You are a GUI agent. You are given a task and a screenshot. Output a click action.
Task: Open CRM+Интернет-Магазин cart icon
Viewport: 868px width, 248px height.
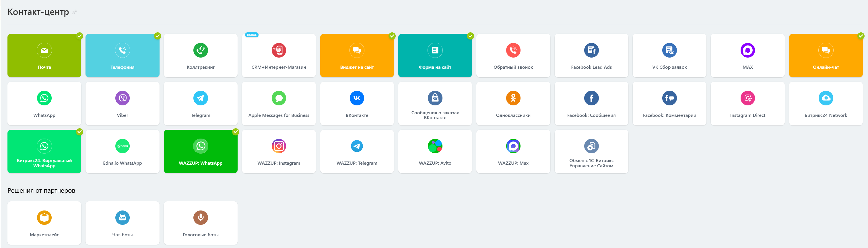point(279,50)
